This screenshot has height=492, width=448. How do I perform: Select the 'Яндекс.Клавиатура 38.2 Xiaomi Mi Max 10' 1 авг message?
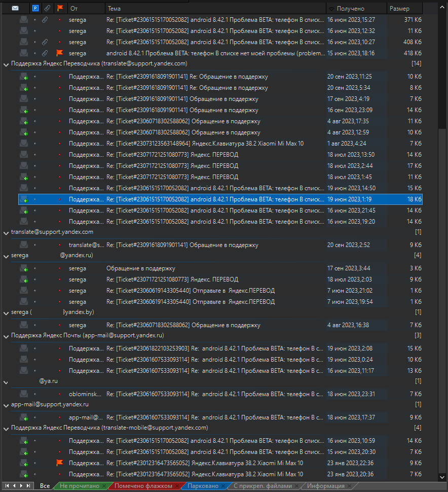coord(220,144)
